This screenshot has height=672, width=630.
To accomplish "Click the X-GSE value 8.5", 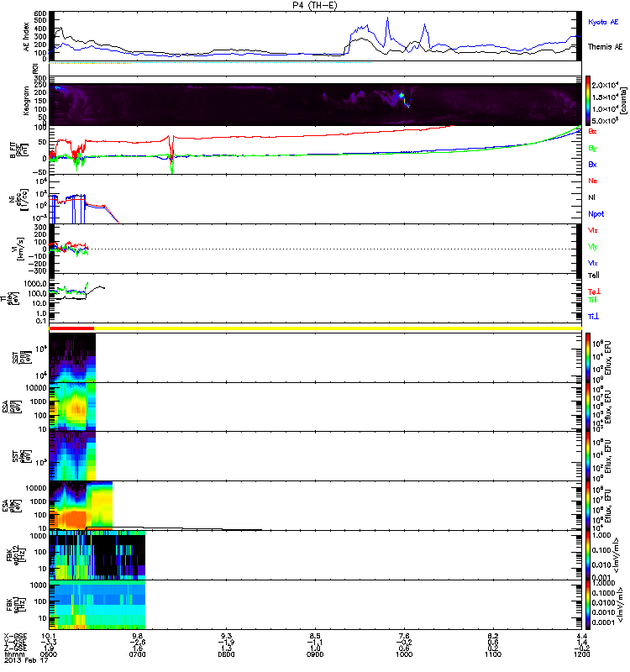I will point(315,636).
